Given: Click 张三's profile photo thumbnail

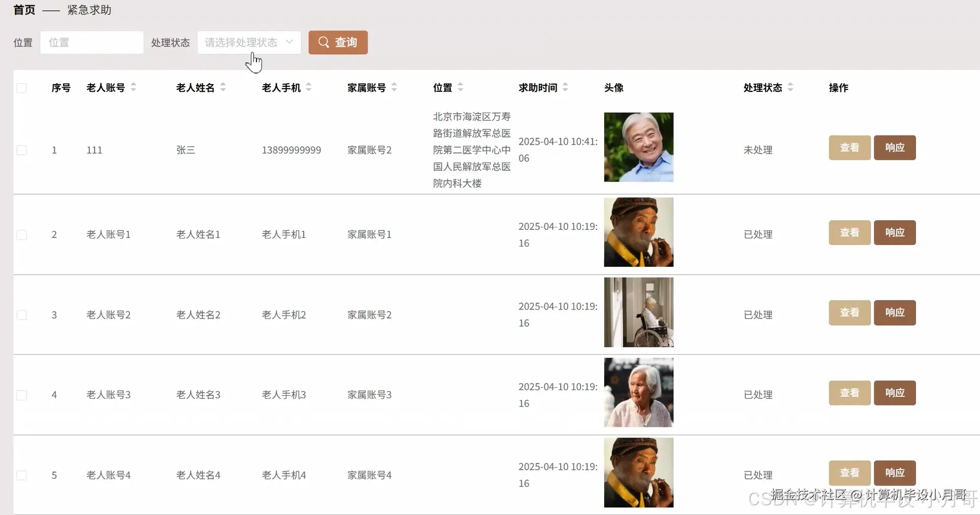Looking at the screenshot, I should click(638, 147).
